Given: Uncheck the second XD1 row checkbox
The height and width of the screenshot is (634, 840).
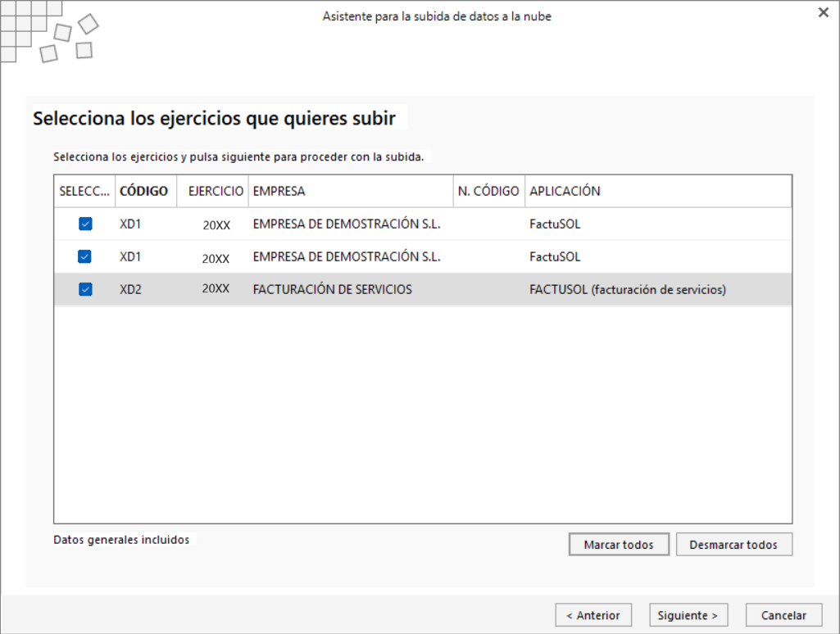Looking at the screenshot, I should pyautogui.click(x=84, y=256).
